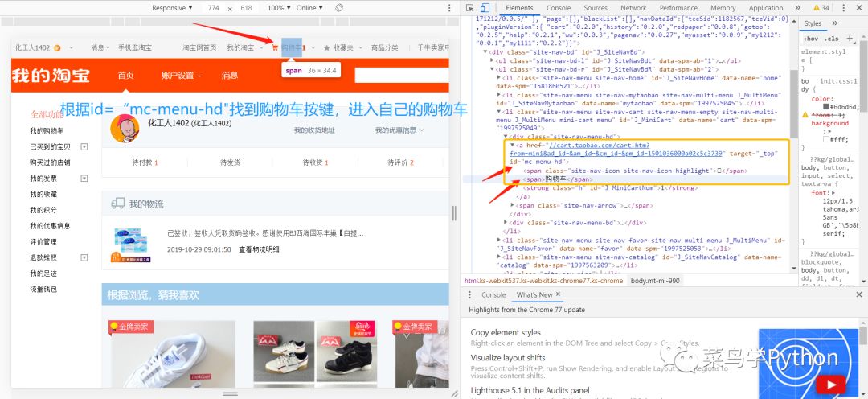Viewport: 868px width, 399px height.
Task: Expand the J_SiteNavMytaobao li node
Action: 499,95
